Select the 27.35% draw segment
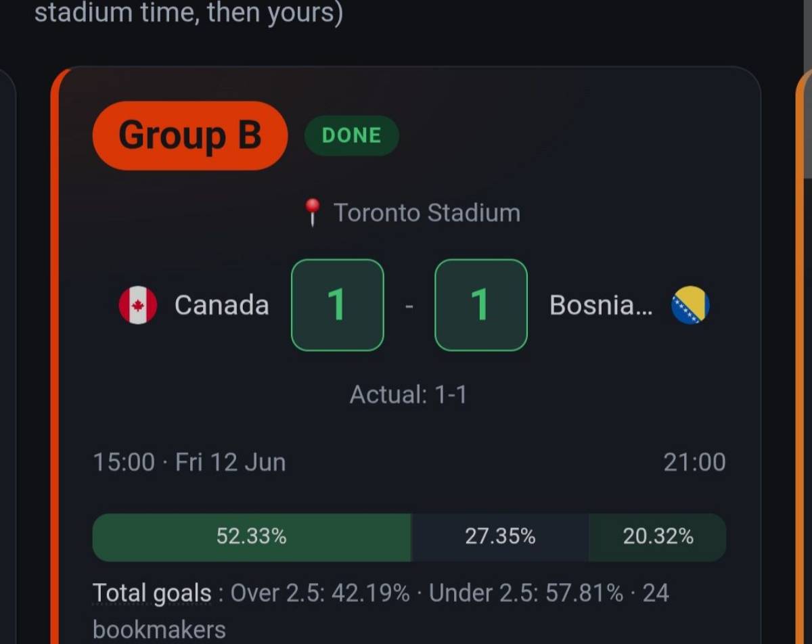 (500, 537)
